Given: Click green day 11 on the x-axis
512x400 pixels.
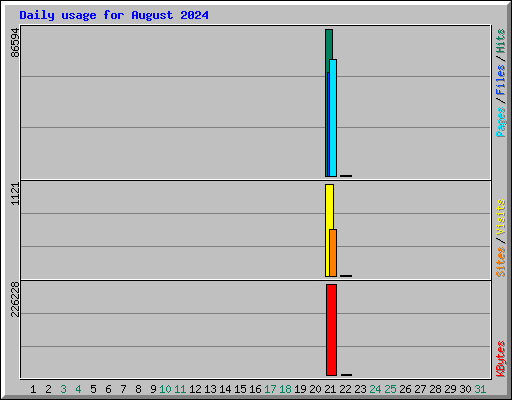Looking at the screenshot, I should click(180, 389).
